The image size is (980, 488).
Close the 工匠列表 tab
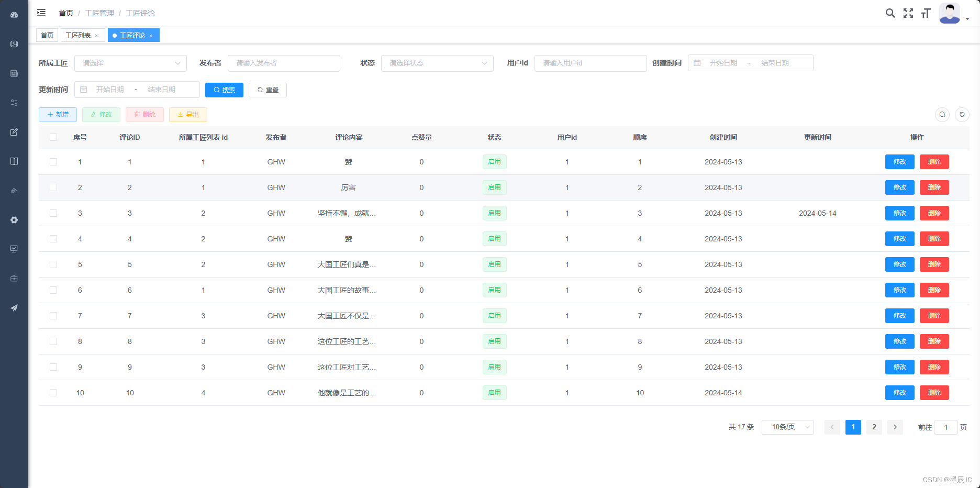96,36
